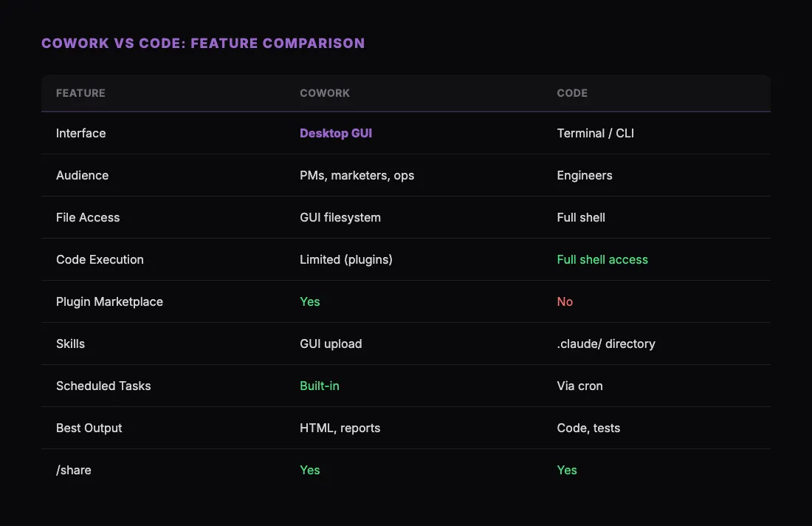Select the 'File Access' row label
The height and width of the screenshot is (526, 812).
pyautogui.click(x=87, y=217)
